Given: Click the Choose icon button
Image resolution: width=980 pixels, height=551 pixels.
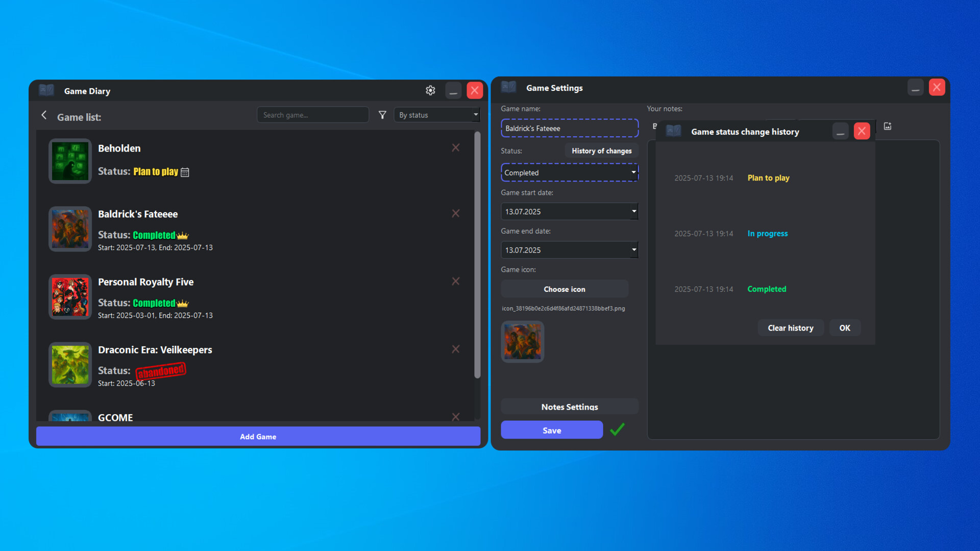Looking at the screenshot, I should (x=564, y=289).
